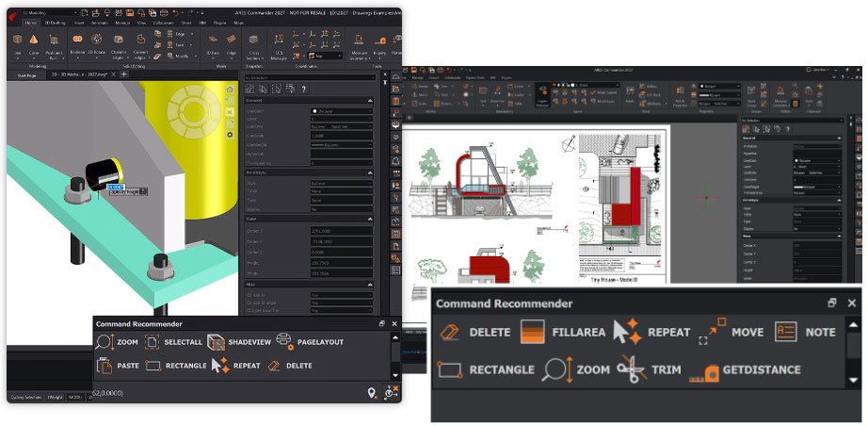Select the FILLAREA command icon

click(562, 333)
